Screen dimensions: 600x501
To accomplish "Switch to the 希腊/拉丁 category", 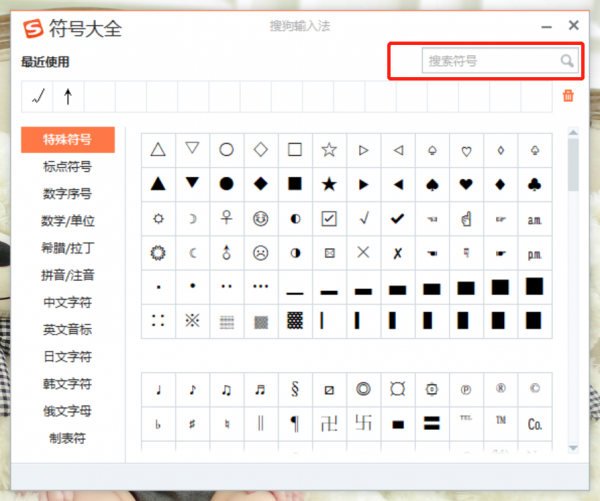I will tap(68, 248).
